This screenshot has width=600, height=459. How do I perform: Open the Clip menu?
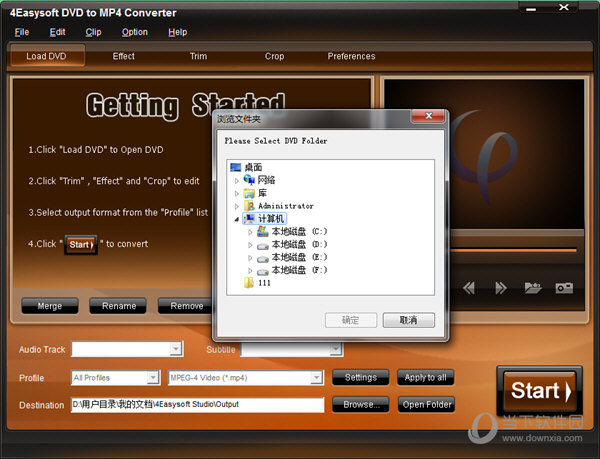pyautogui.click(x=93, y=32)
